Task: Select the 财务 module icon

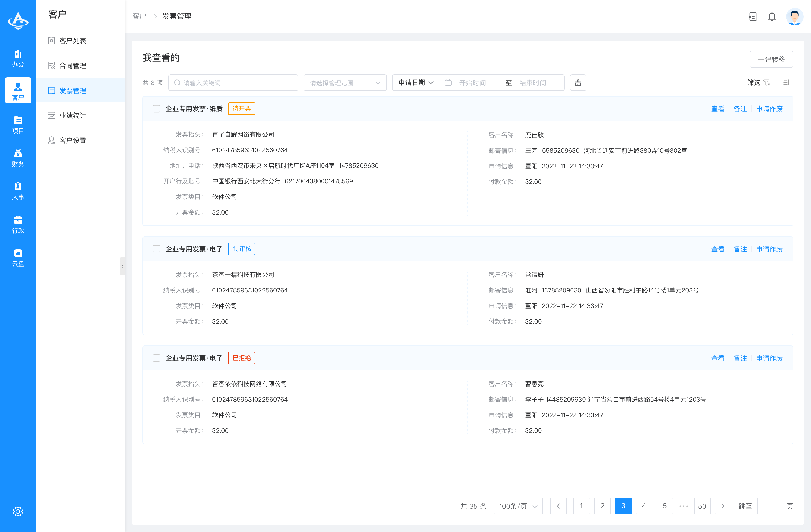Action: [x=18, y=157]
